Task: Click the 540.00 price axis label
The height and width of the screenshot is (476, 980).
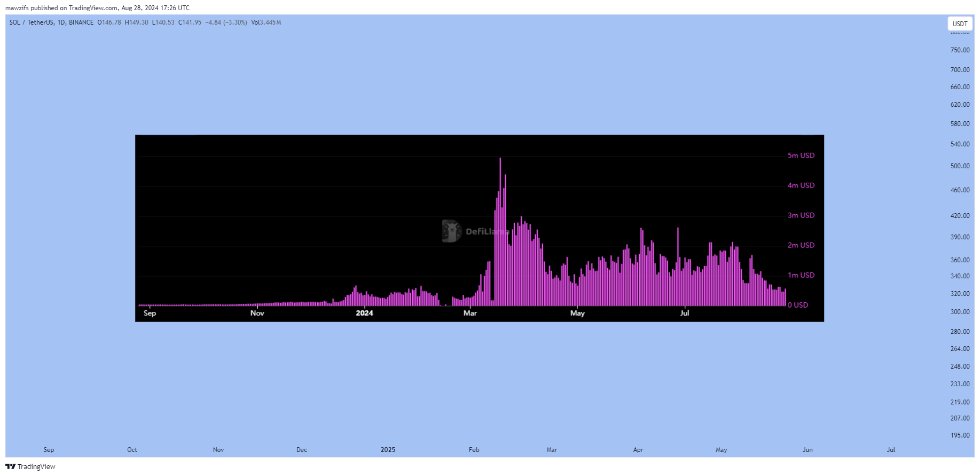Action: [960, 144]
